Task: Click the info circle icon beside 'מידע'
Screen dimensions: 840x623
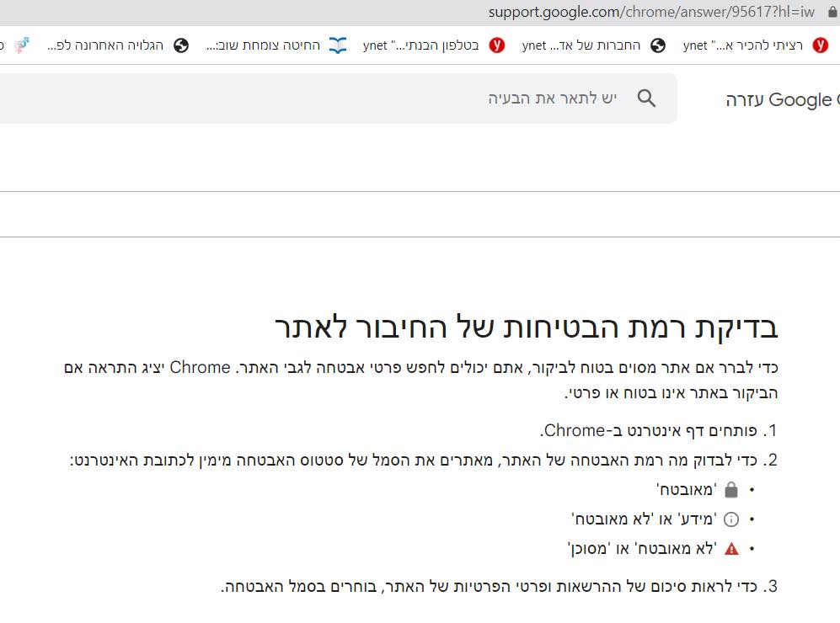Action: 730,519
